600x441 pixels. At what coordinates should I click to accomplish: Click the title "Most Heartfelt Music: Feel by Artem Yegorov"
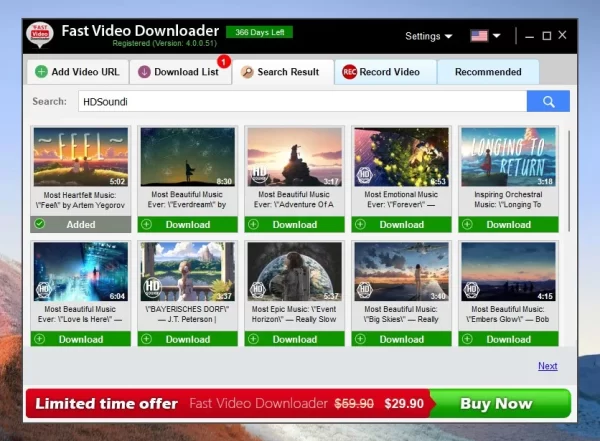tap(80, 200)
